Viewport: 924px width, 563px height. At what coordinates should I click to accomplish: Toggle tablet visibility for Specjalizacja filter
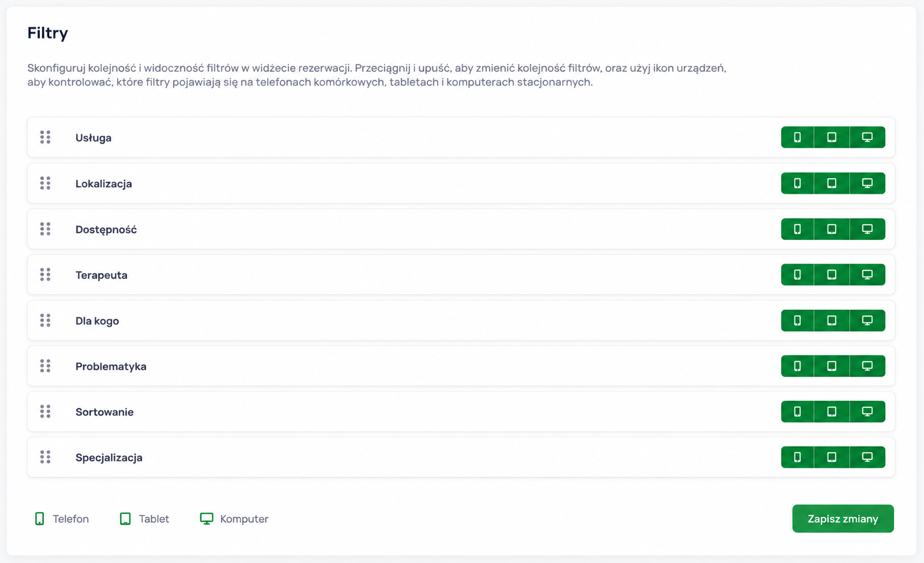[x=832, y=457]
